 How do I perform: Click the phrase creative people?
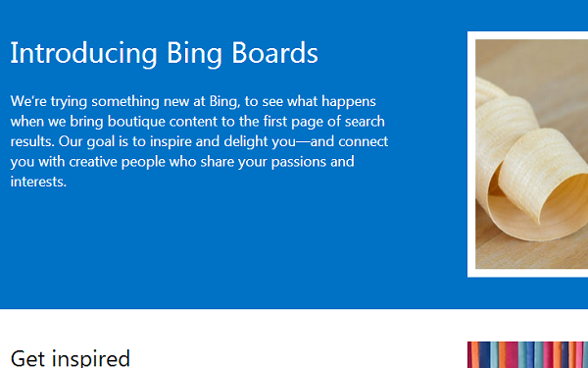pos(117,162)
